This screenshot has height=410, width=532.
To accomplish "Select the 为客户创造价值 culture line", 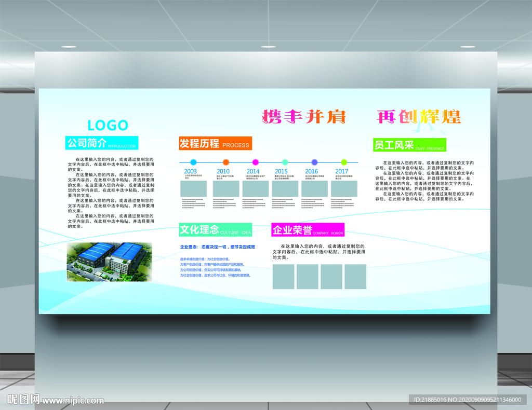I will (x=212, y=265).
